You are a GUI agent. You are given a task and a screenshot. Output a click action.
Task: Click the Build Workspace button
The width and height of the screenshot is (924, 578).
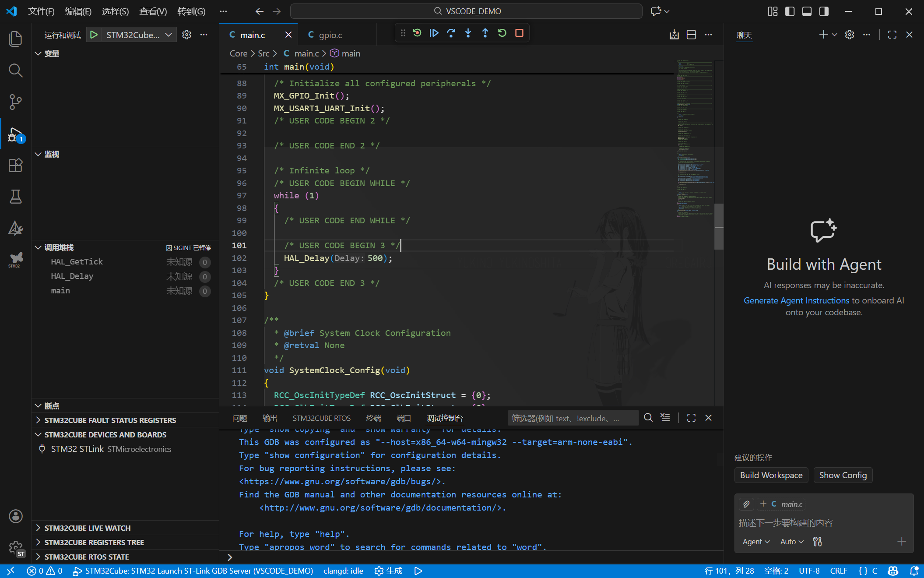(x=771, y=476)
